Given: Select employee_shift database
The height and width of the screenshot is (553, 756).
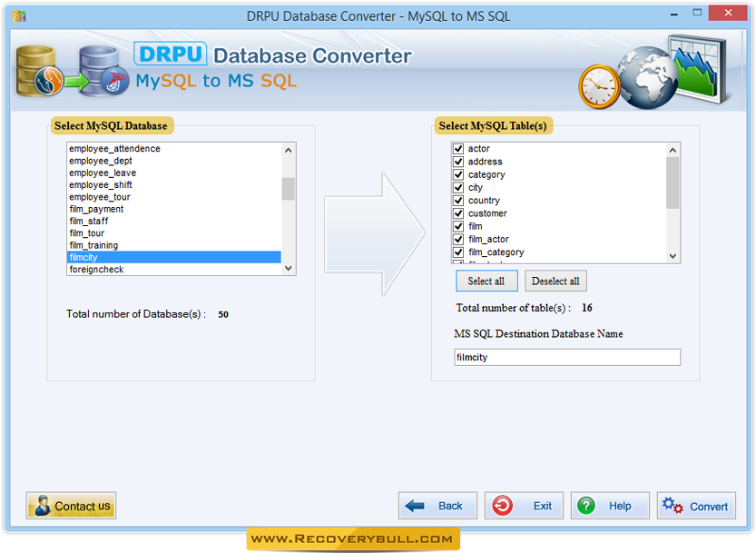Looking at the screenshot, I should coord(174,185).
